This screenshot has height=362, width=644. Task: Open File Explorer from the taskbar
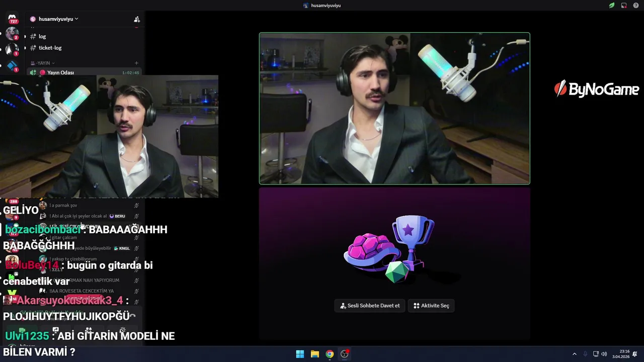point(314,354)
